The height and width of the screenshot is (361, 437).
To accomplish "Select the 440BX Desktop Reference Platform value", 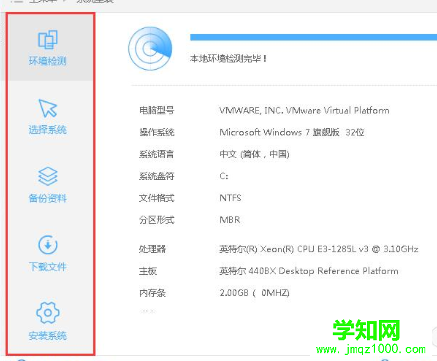I will tap(309, 271).
